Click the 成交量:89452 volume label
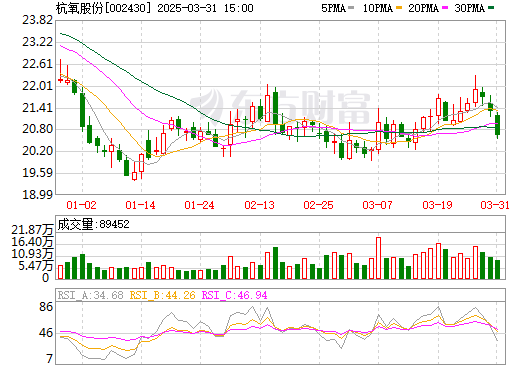The width and height of the screenshot is (520, 365). click(x=93, y=224)
